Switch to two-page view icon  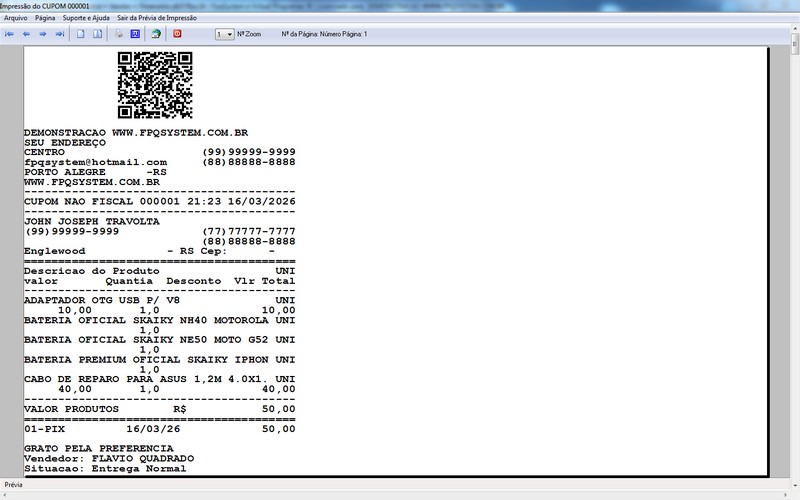pyautogui.click(x=97, y=34)
